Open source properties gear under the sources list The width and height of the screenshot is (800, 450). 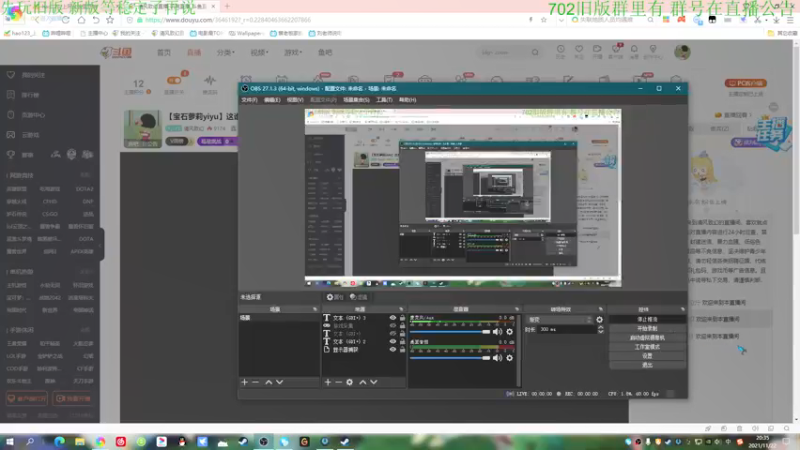click(349, 382)
